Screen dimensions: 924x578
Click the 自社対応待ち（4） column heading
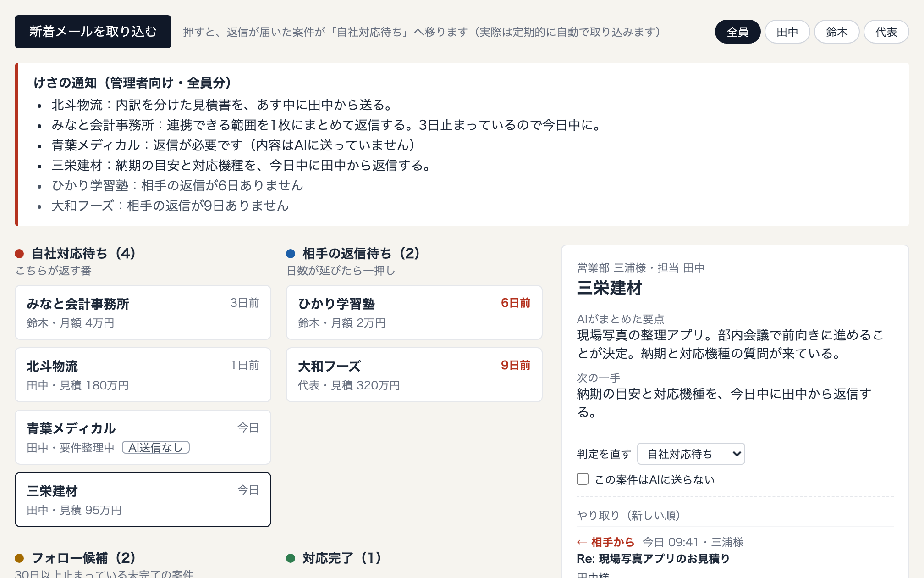pyautogui.click(x=83, y=253)
